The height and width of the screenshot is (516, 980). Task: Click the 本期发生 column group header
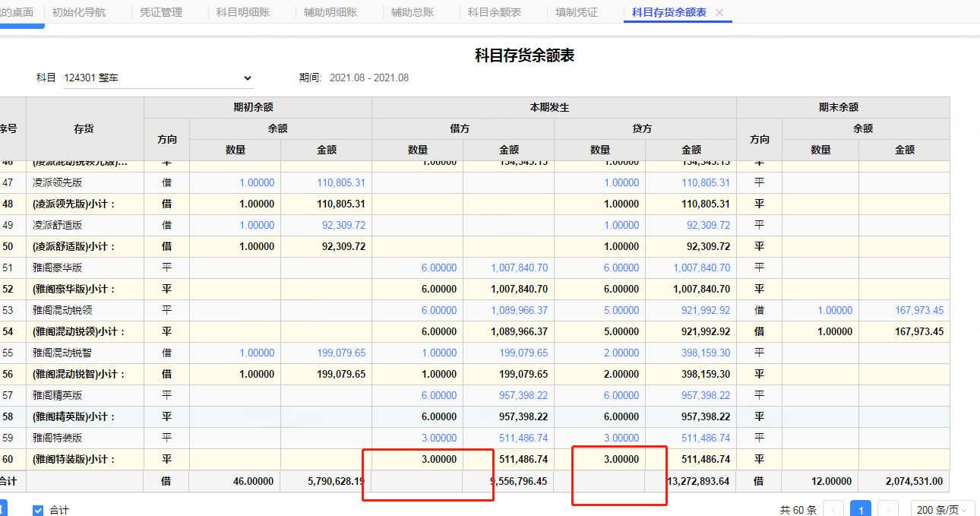(x=554, y=107)
